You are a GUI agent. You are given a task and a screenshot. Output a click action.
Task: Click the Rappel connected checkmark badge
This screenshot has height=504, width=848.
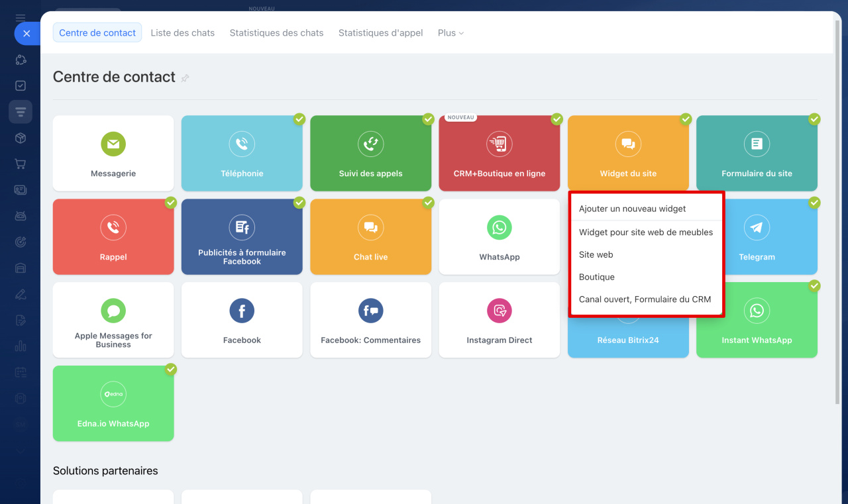point(171,203)
